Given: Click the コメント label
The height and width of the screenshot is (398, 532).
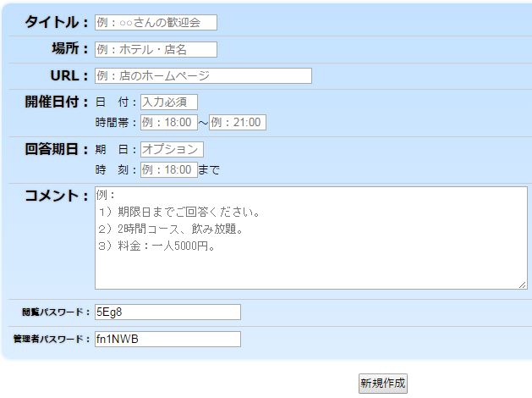Looking at the screenshot, I should [x=57, y=196].
